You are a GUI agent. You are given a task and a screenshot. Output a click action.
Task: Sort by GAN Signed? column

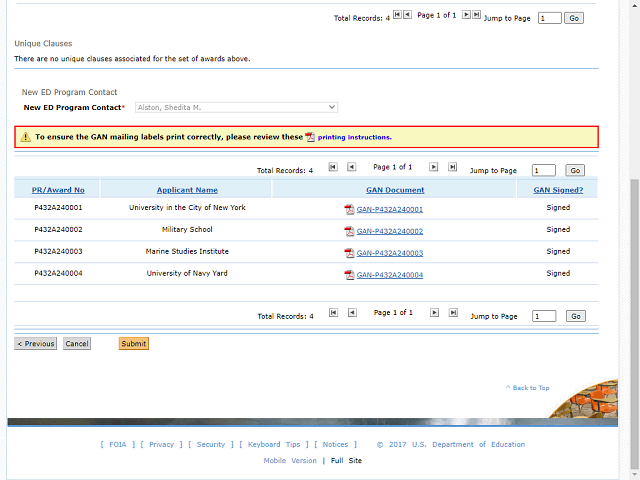click(x=558, y=190)
